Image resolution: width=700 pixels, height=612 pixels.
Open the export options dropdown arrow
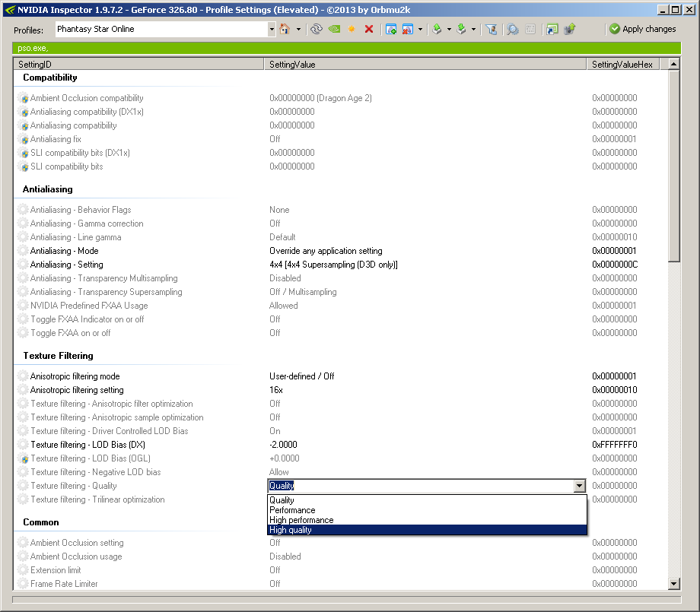[449, 30]
